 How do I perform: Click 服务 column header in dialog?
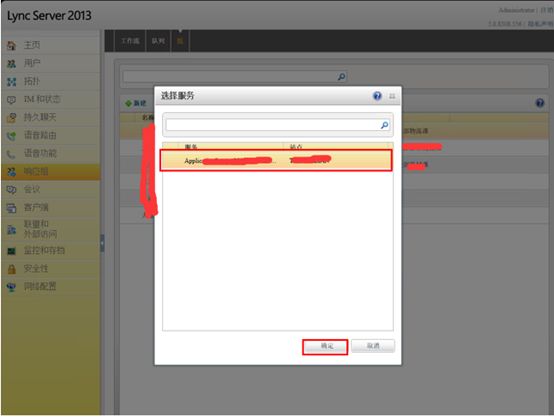(230, 146)
